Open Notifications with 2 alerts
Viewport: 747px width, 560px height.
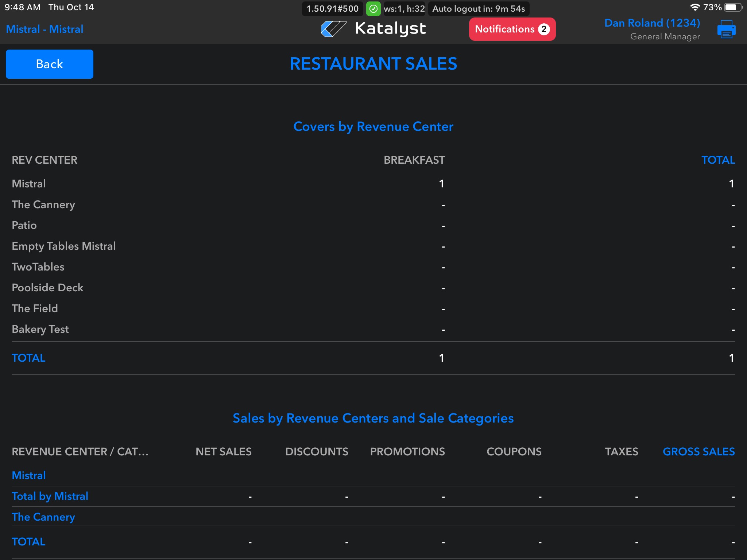click(512, 29)
